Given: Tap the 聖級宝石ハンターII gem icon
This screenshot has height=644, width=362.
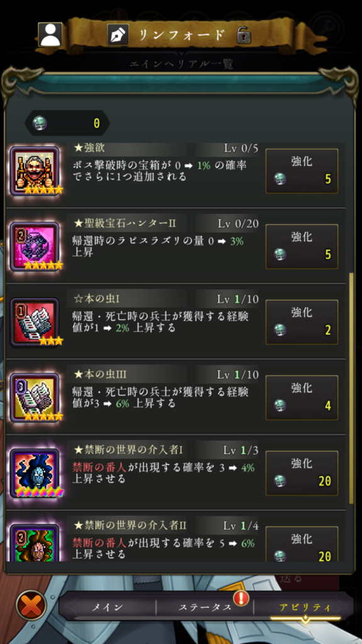Looking at the screenshot, I should coord(35,246).
